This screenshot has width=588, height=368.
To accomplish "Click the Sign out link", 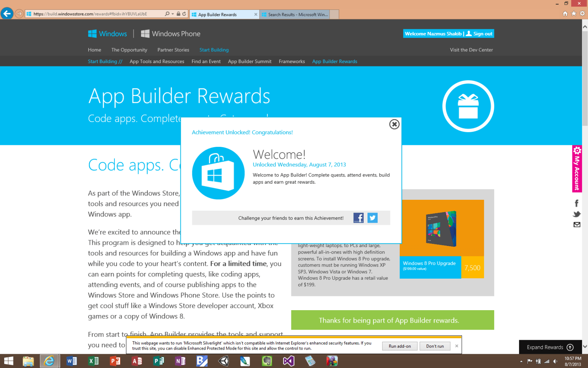I will 482,34.
